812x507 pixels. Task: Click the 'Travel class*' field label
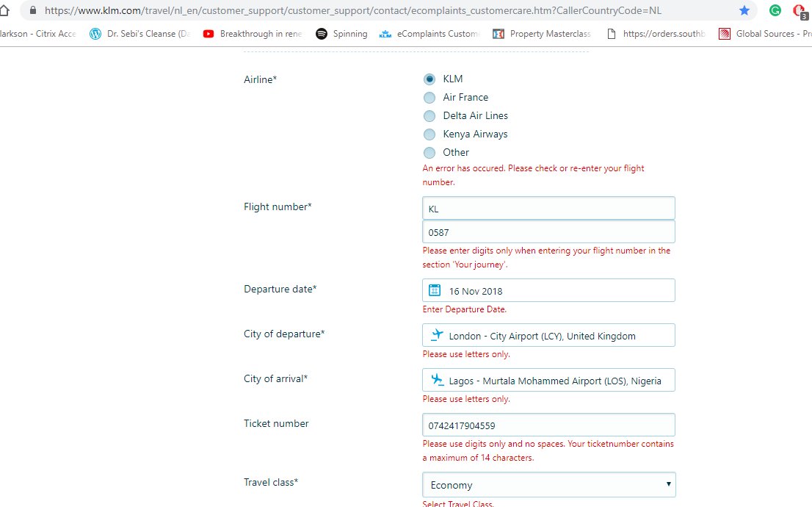click(x=271, y=482)
